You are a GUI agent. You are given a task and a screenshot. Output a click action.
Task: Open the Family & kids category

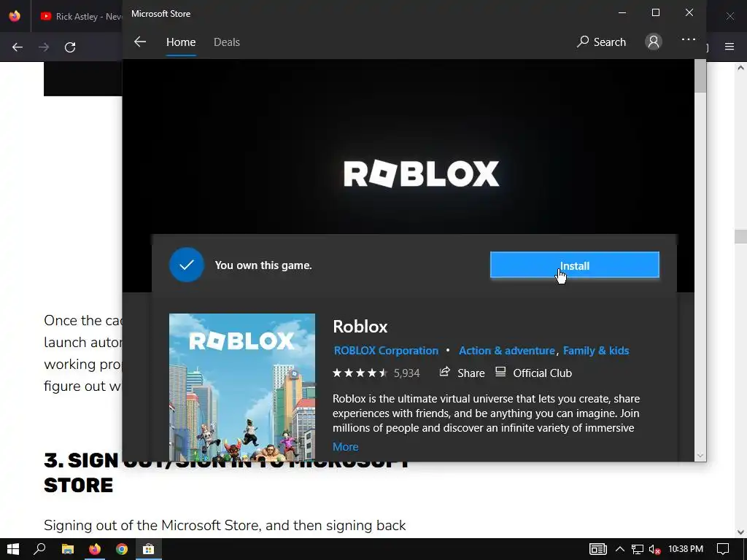(596, 351)
